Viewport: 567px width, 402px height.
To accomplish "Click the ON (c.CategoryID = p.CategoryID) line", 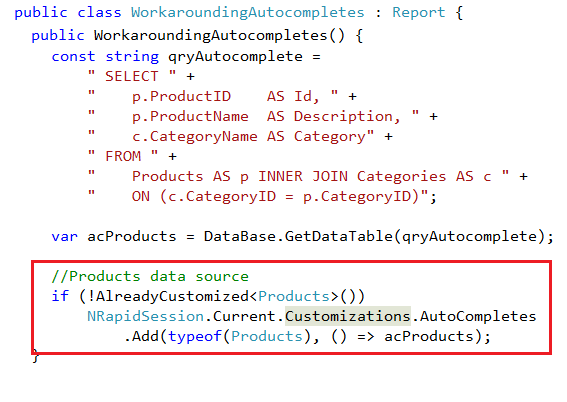I will pos(275,197).
